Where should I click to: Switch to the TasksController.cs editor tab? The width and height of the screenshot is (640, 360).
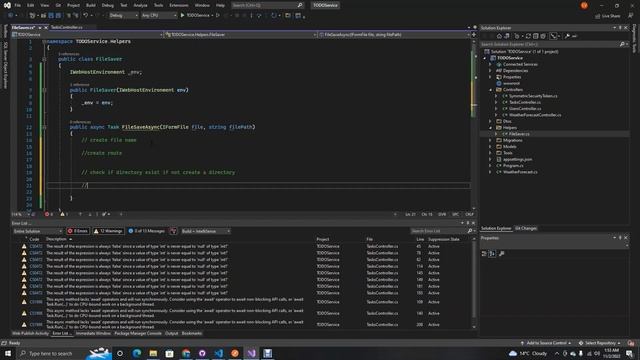67,27
